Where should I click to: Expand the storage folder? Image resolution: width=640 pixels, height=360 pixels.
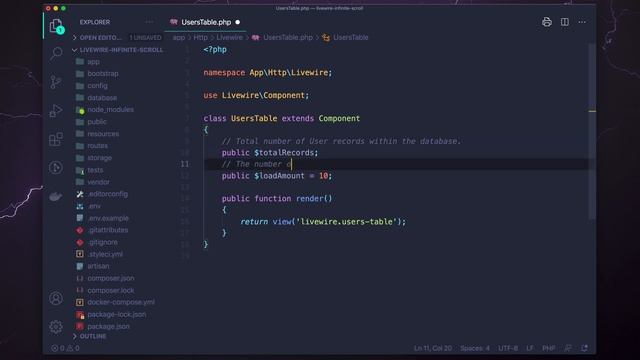coord(99,158)
